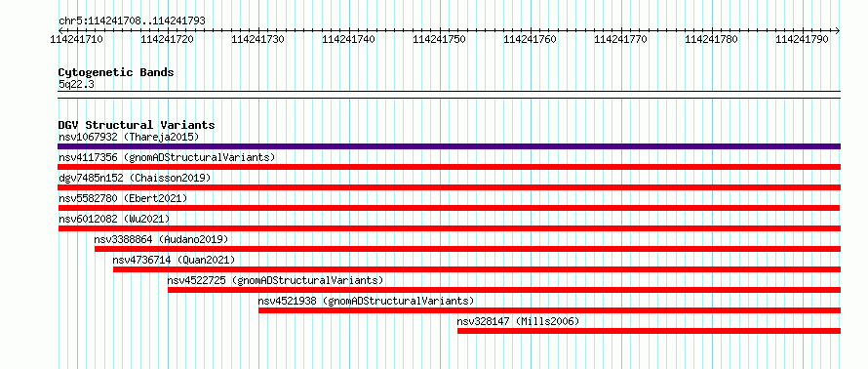
Task: Open nsv4522725 (gnomADStructuralVariants) label
Action: 275,280
